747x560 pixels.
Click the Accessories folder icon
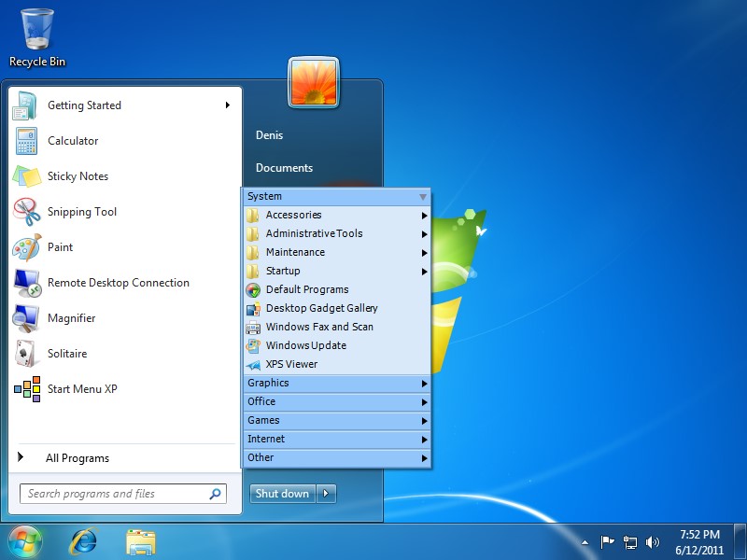coord(252,216)
